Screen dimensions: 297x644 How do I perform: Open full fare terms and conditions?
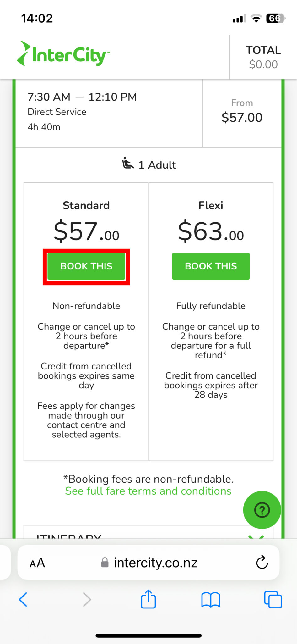[x=148, y=491]
